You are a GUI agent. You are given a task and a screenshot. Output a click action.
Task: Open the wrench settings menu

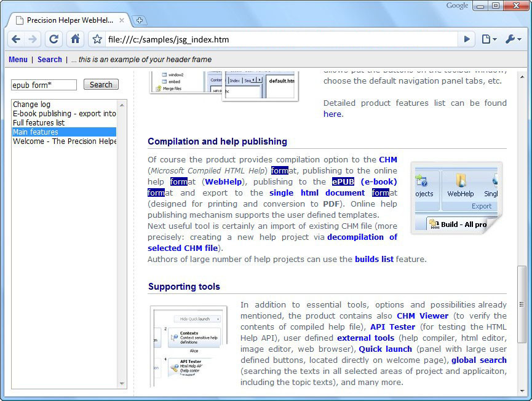click(x=513, y=39)
